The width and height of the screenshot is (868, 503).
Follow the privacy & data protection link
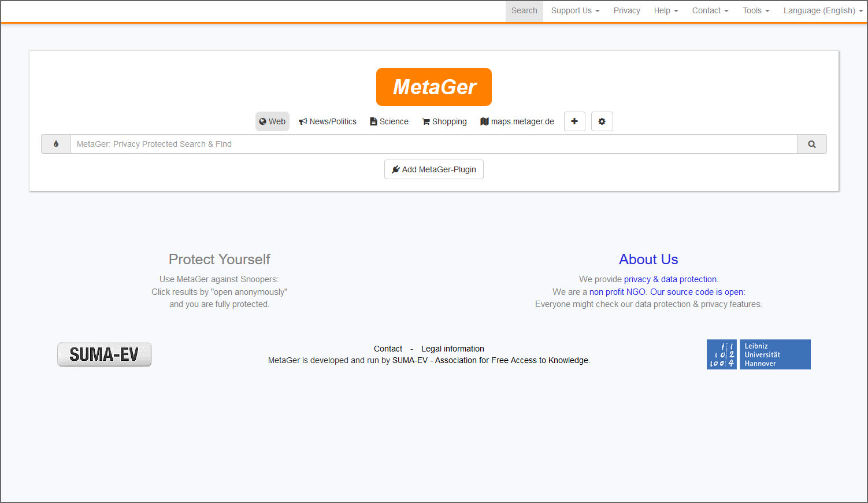tap(670, 279)
